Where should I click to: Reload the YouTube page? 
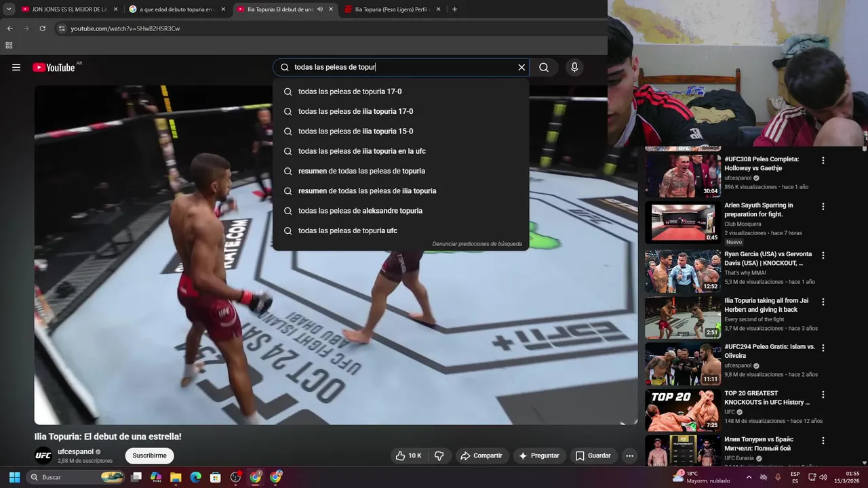tap(42, 28)
